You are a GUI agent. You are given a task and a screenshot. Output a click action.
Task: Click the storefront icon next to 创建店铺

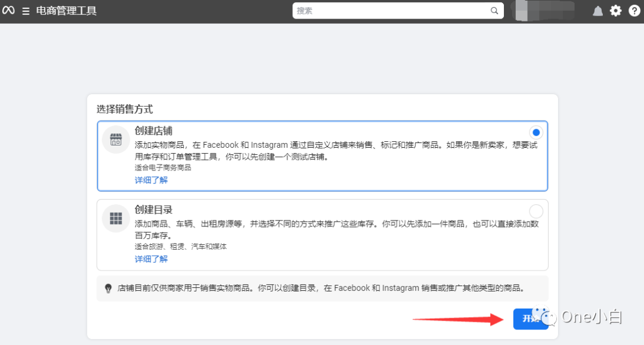(116, 140)
